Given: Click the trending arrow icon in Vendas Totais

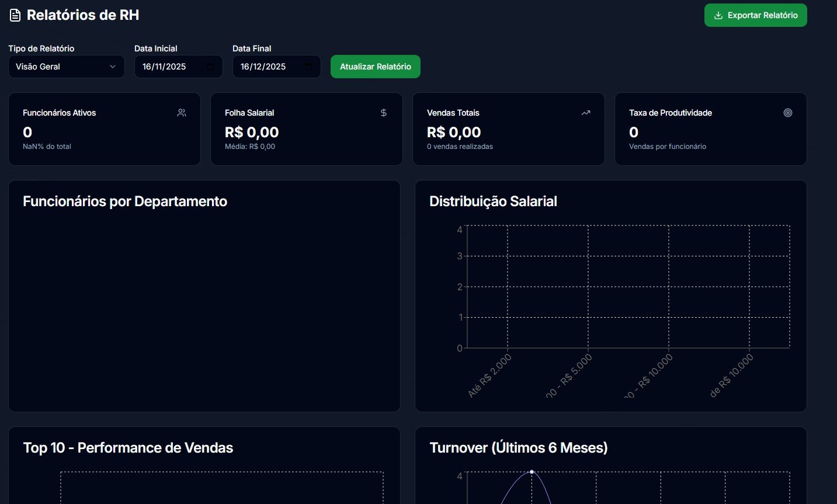Looking at the screenshot, I should pyautogui.click(x=586, y=113).
